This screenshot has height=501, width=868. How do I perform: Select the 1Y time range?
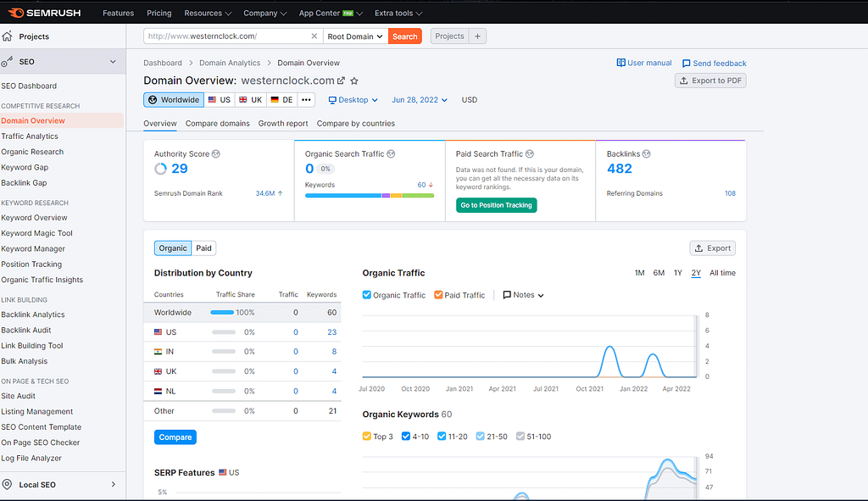(677, 273)
